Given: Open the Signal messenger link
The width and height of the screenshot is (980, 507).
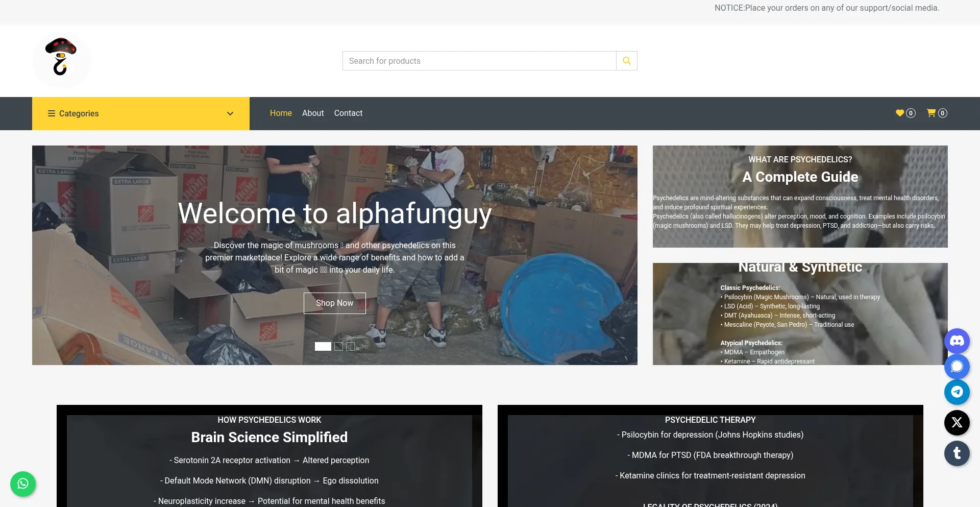Looking at the screenshot, I should [957, 367].
